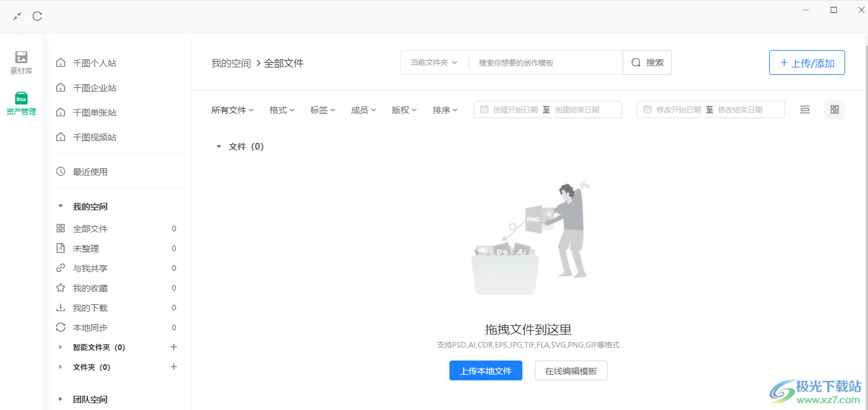Click the collapse window arrows icon
Viewport: 868px width, 410px height.
17,16
